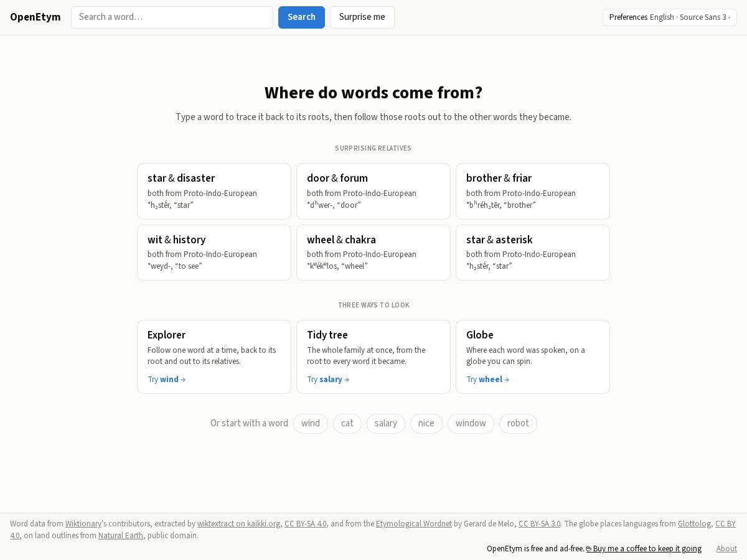The height and width of the screenshot is (560, 747).
Task: Click the Surprising Relatives section label
Action: [x=374, y=148]
